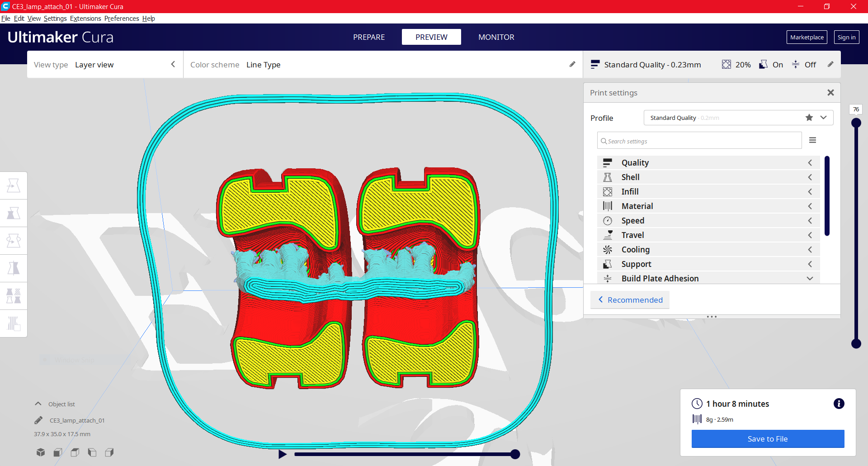Click Save to File button
Viewport: 868px width, 466px height.
(x=768, y=439)
